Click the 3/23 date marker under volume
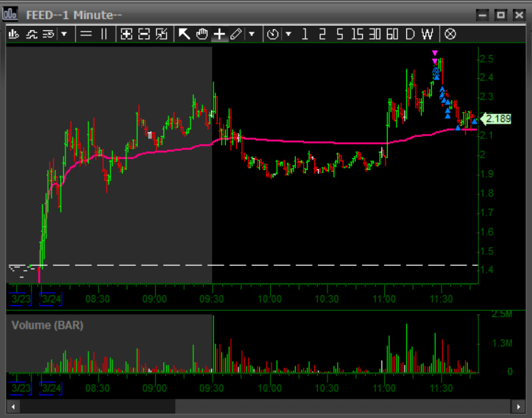The image size is (532, 418). click(x=21, y=388)
